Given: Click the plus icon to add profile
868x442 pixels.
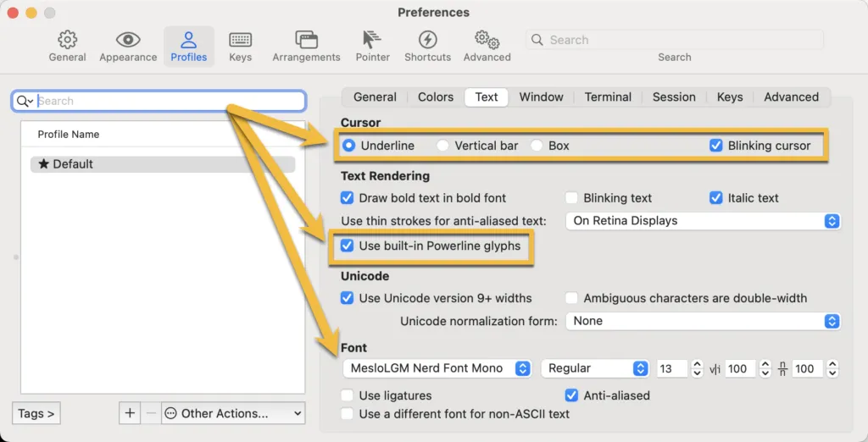Looking at the screenshot, I should click(130, 413).
